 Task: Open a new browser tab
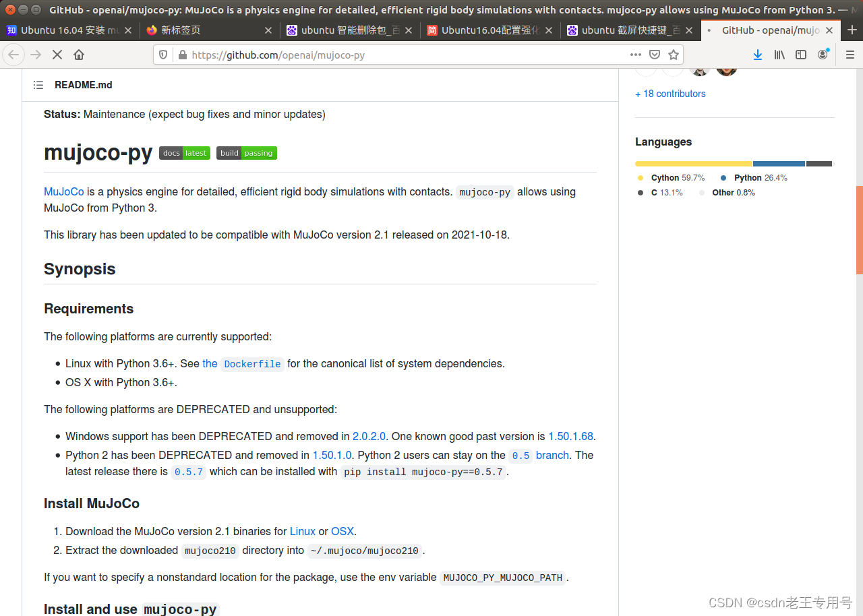(852, 30)
